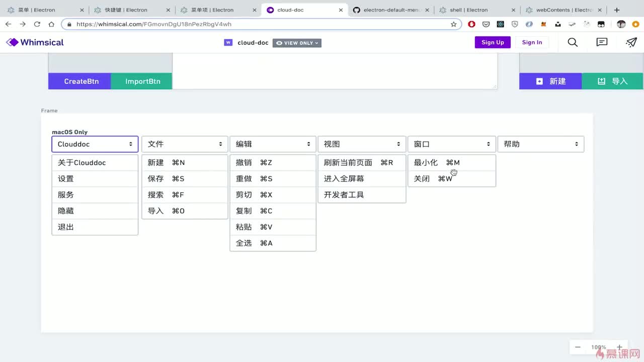Open the comments speech bubble icon

coord(602,42)
